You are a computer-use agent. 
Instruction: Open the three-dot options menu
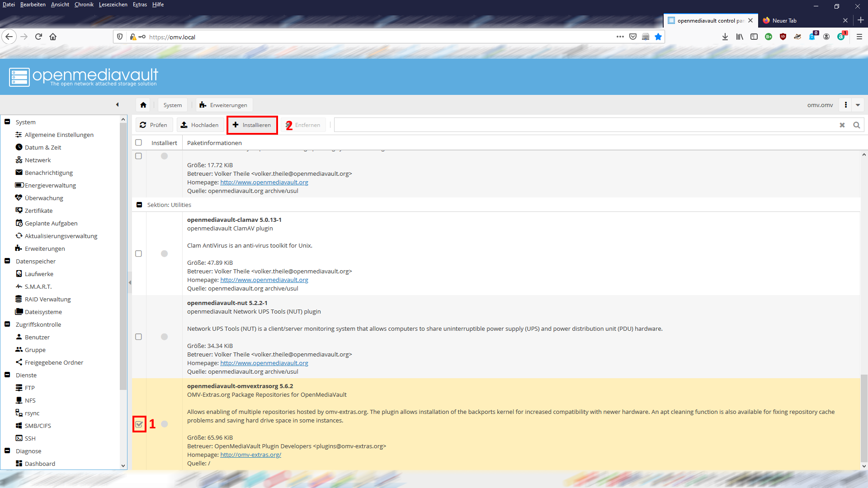[846, 105]
